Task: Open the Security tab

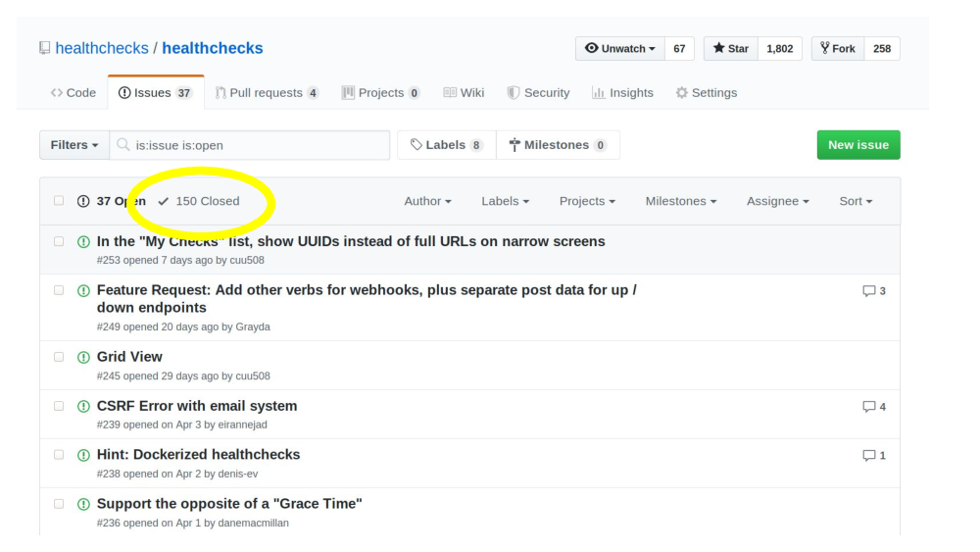Action: [538, 92]
